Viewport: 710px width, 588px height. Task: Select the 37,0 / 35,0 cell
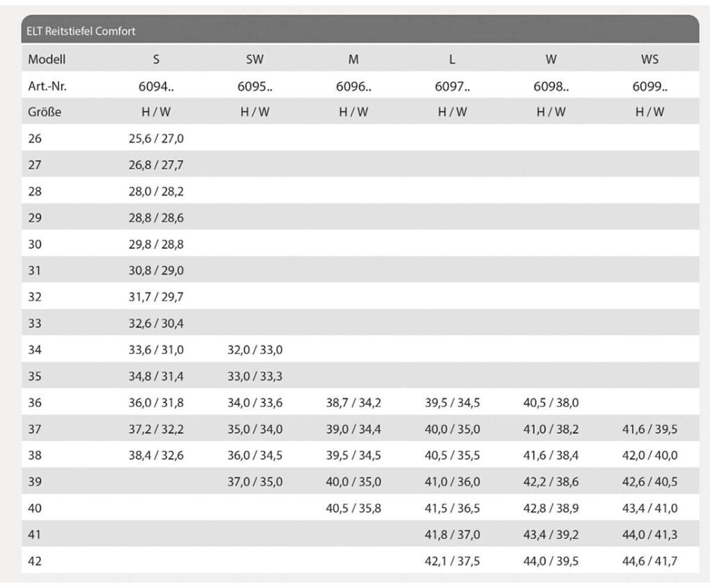[254, 482]
